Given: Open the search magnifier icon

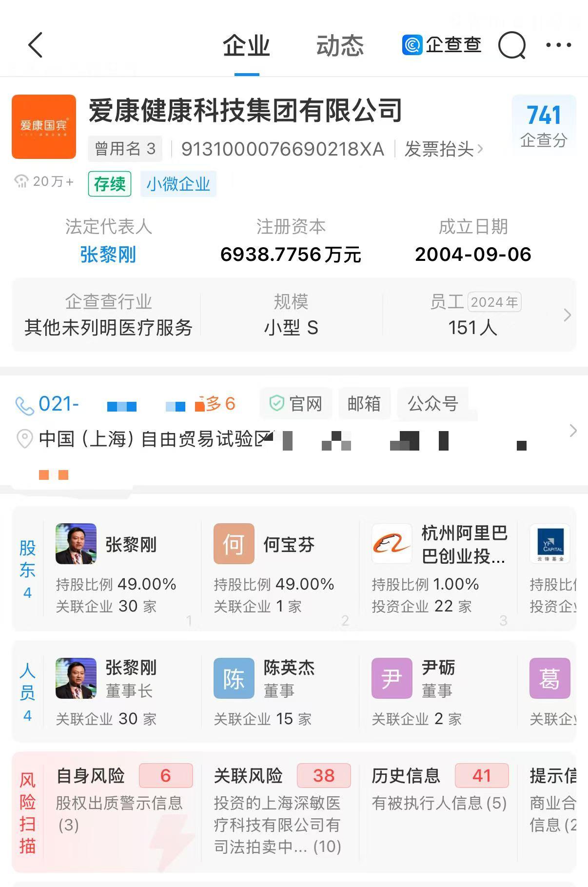Looking at the screenshot, I should point(512,45).
